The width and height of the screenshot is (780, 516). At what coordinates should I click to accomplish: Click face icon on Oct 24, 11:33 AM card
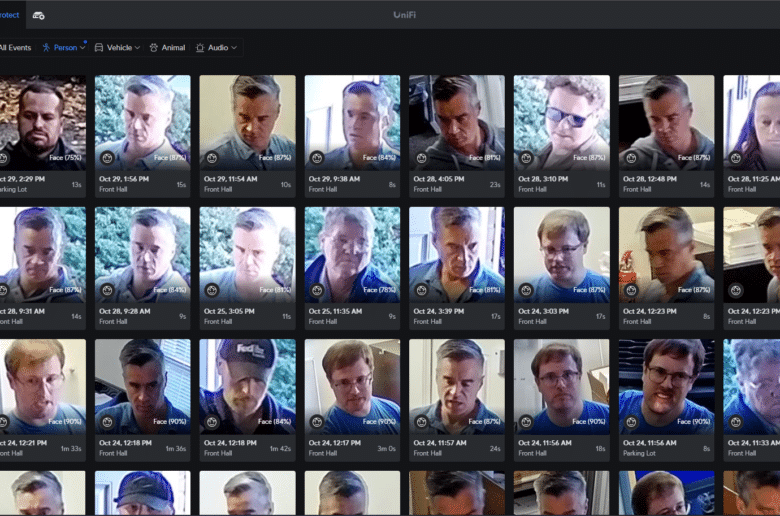pyautogui.click(x=736, y=422)
